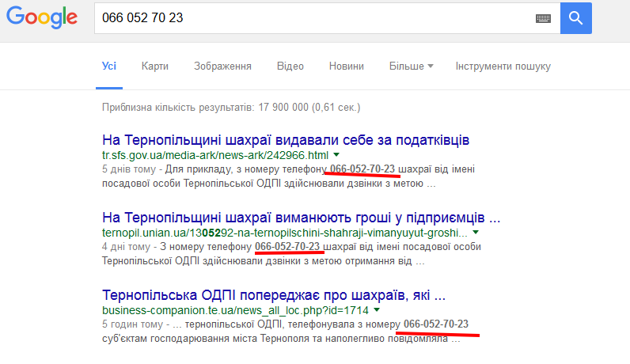Open result 'шахраї виманюють гроші у підприємців'

[301, 218]
